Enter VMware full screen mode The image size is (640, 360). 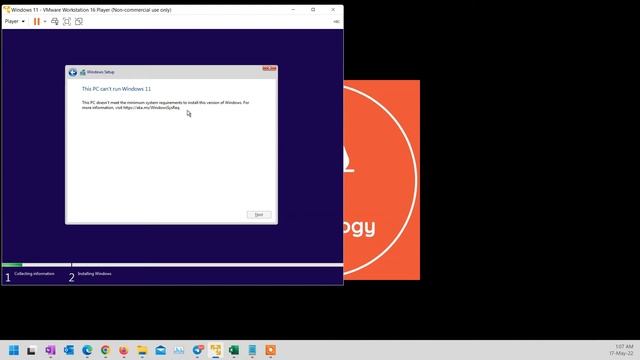pos(67,22)
